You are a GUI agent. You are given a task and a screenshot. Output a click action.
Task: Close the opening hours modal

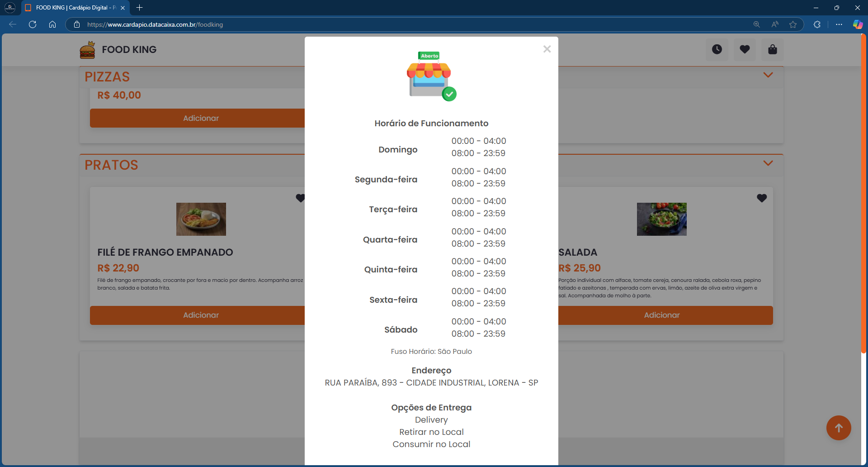tap(547, 49)
